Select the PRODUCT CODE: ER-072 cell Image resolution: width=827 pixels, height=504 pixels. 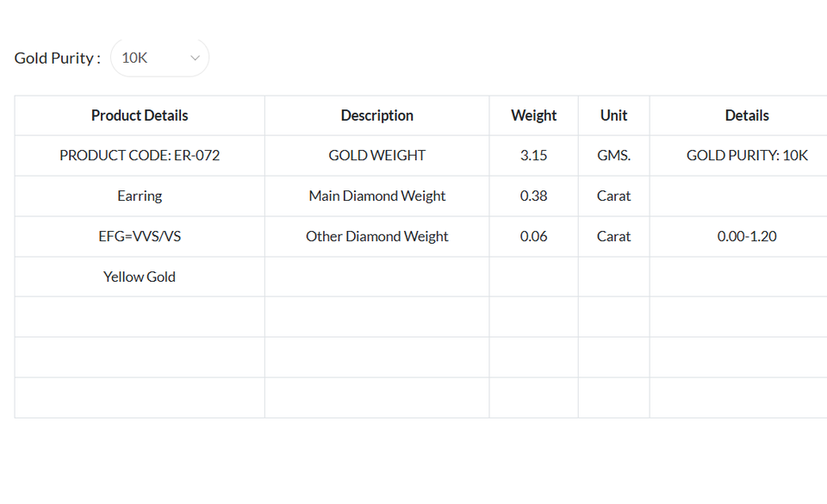[140, 156]
